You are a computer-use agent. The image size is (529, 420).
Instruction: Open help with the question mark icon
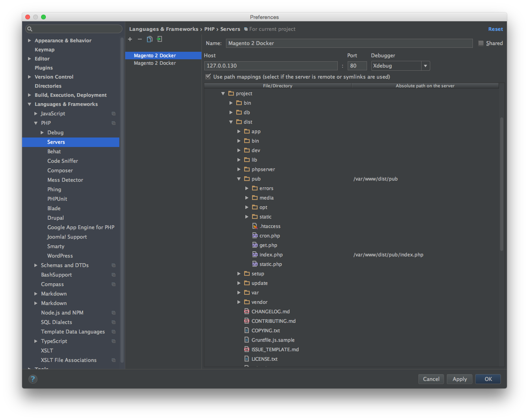[x=33, y=379]
